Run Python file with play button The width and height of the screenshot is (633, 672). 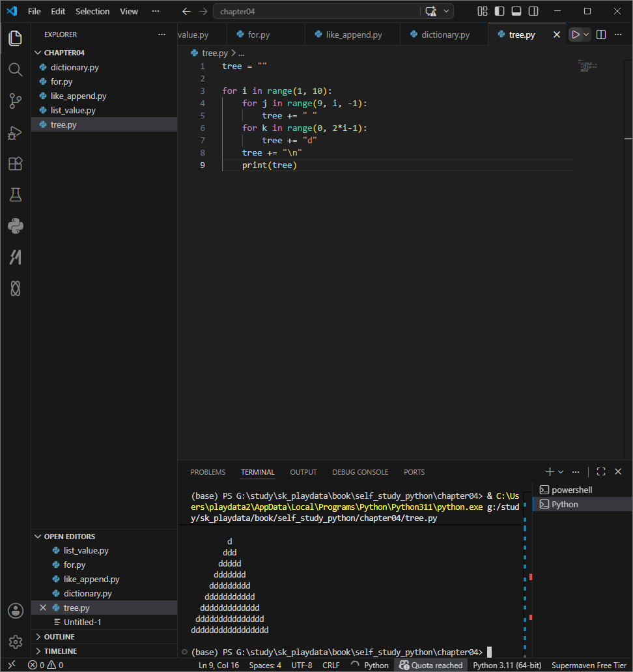(x=576, y=35)
